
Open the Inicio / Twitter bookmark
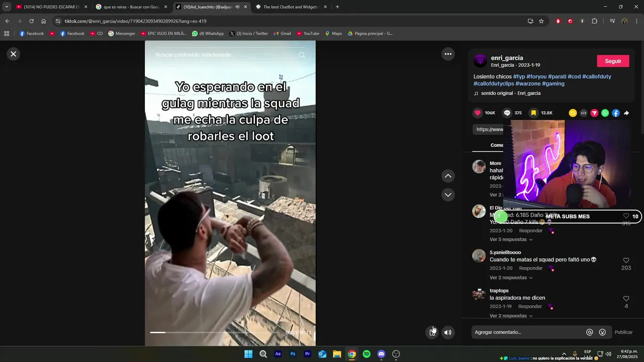pyautogui.click(x=249, y=34)
